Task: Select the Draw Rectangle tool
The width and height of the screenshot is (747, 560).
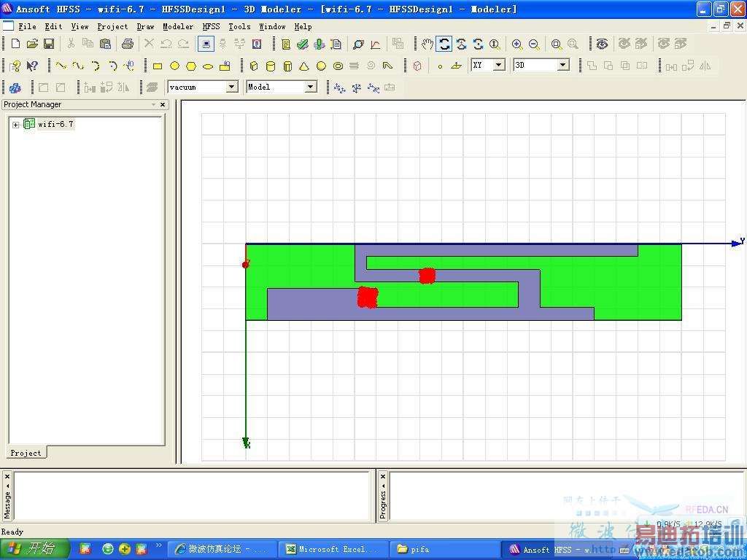Action: [x=158, y=66]
